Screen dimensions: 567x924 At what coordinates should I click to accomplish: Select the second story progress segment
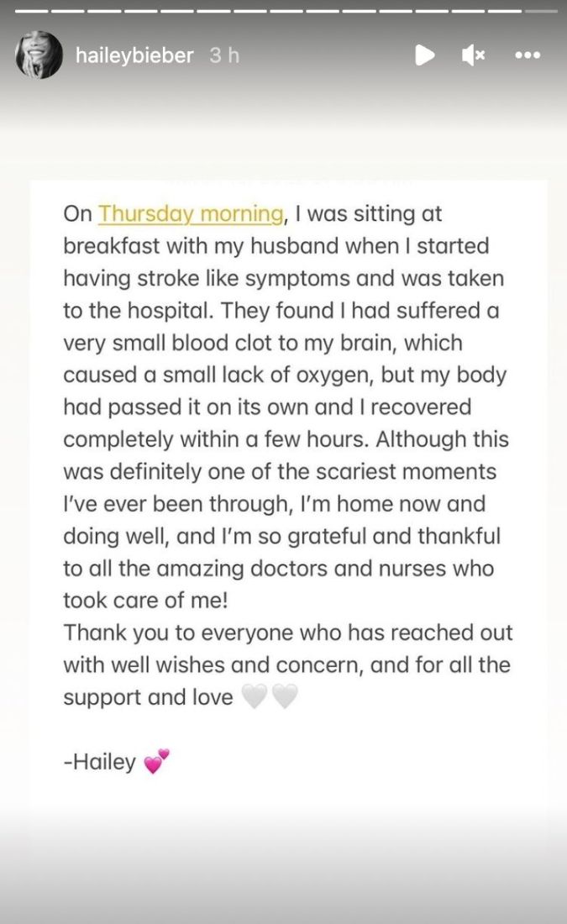68,11
